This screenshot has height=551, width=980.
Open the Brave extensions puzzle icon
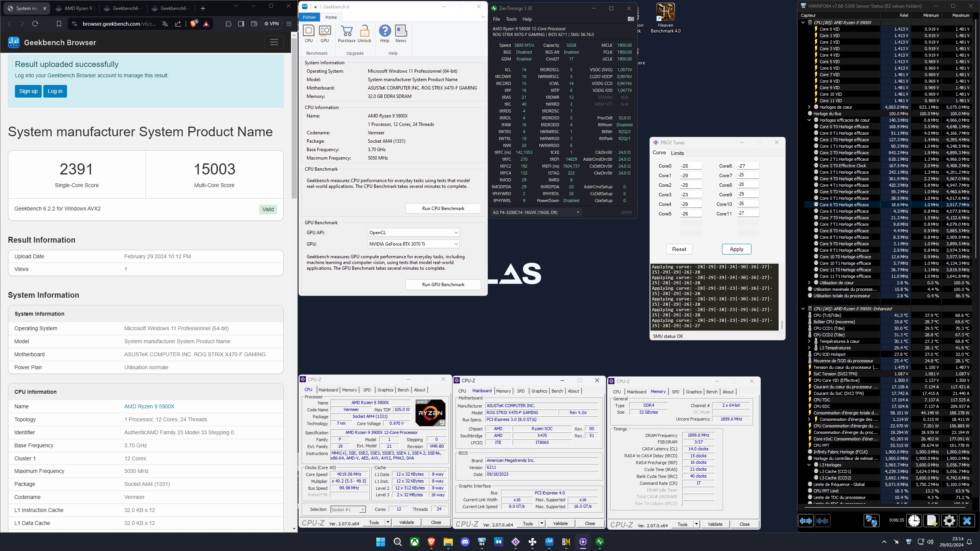coord(229,24)
